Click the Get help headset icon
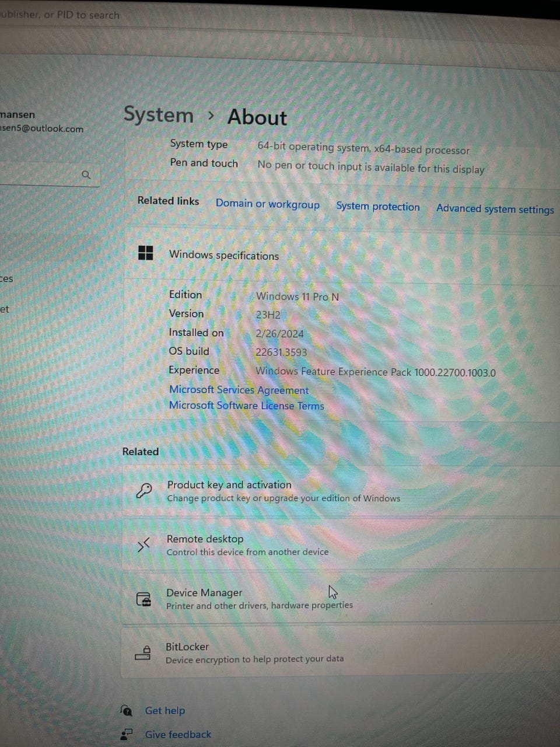This screenshot has width=560, height=747. click(127, 710)
